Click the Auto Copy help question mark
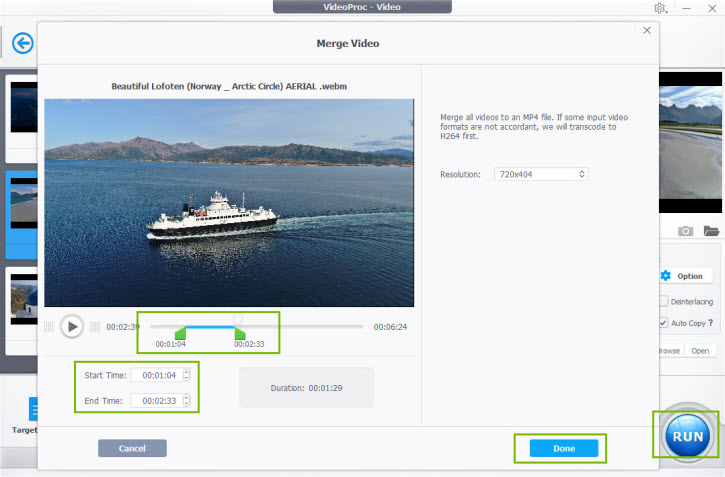725x477 pixels. coord(711,323)
